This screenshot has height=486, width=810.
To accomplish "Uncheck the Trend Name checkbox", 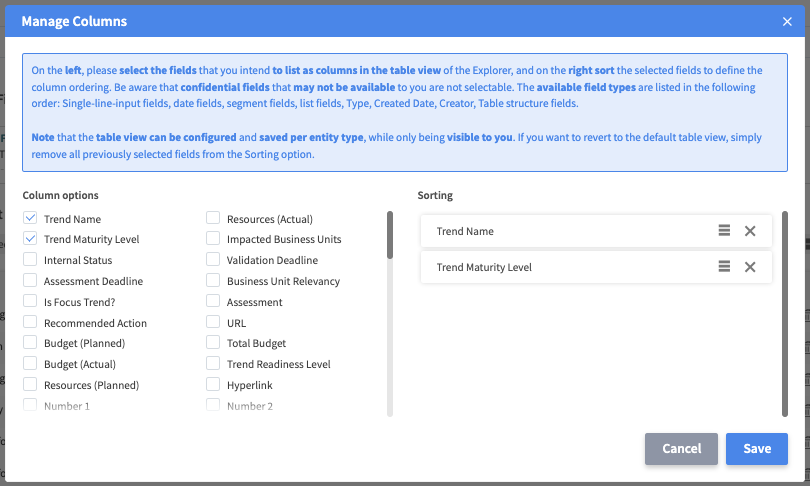I will point(30,218).
